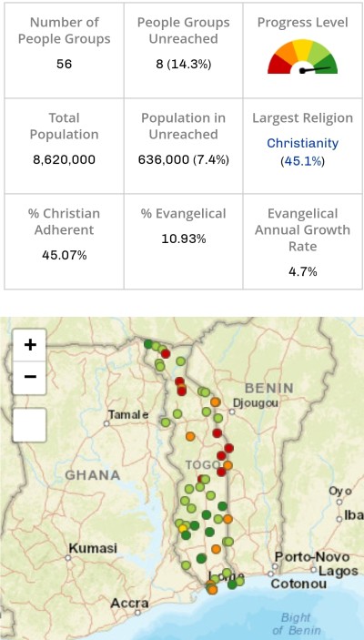Zoom out on the map
This screenshot has height=640, width=364.
pyautogui.click(x=29, y=378)
